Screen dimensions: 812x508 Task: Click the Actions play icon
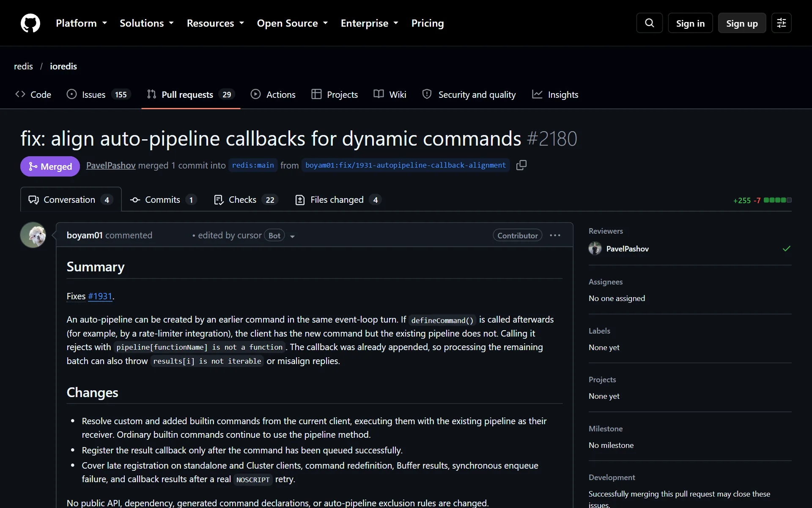[255, 94]
